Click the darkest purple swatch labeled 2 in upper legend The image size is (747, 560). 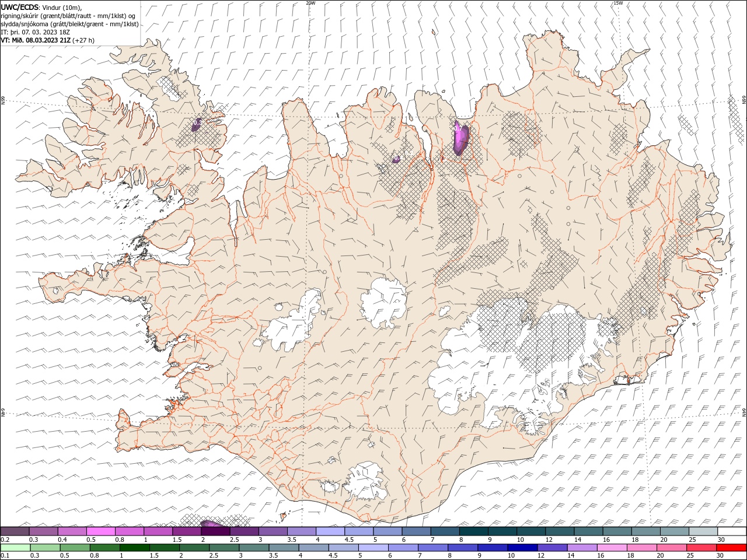pos(216,531)
